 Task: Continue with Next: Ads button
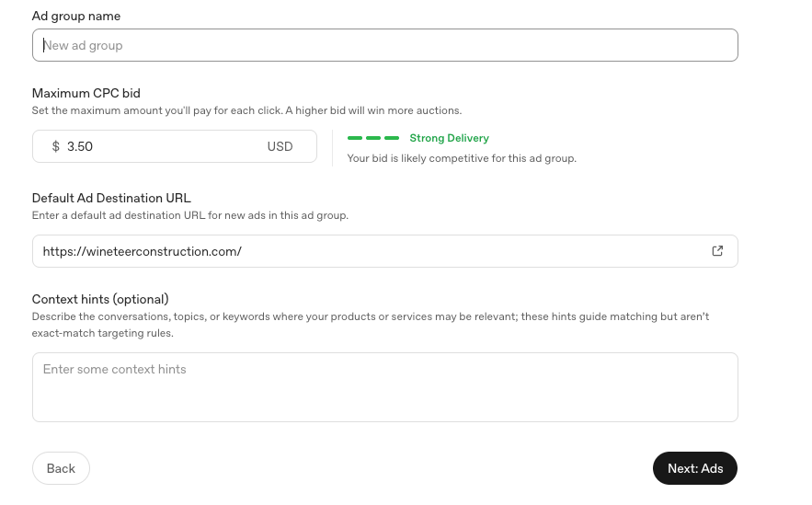coord(695,468)
